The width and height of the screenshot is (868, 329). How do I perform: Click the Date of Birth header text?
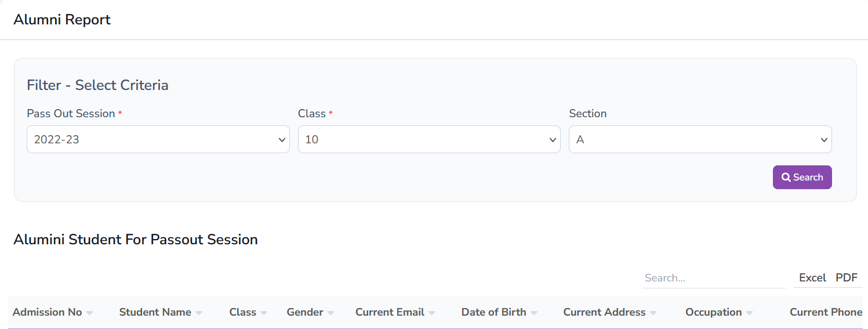(x=493, y=312)
